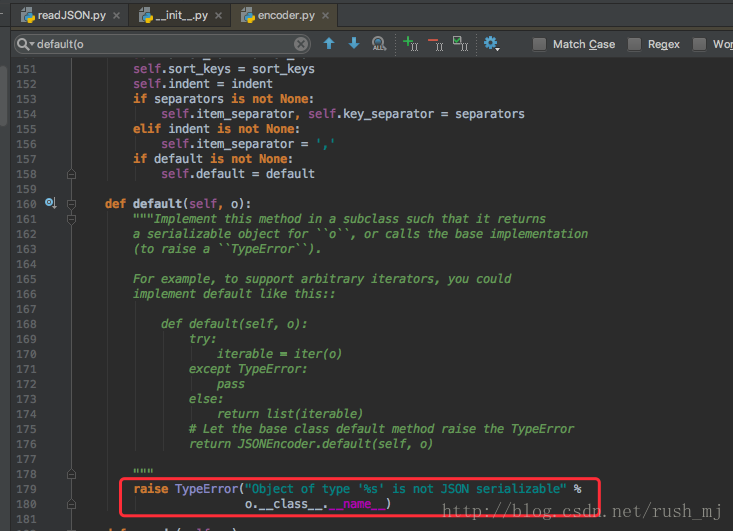Click 'self.default = default' line
This screenshot has width=733, height=531.
coord(237,174)
